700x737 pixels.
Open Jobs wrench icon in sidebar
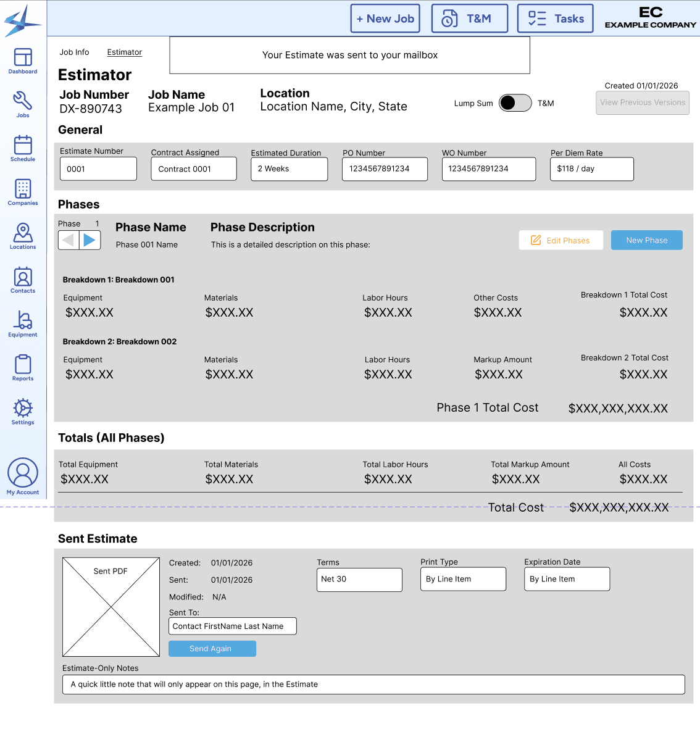pyautogui.click(x=23, y=104)
